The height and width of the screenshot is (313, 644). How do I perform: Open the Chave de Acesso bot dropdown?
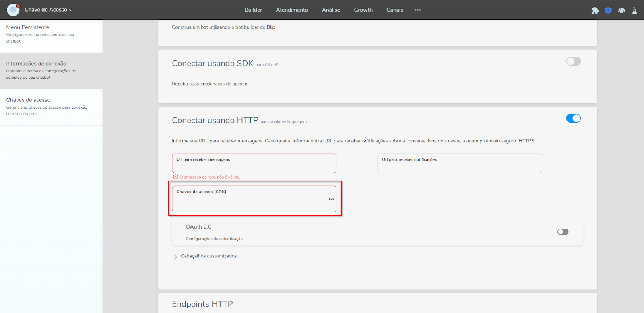coord(48,10)
